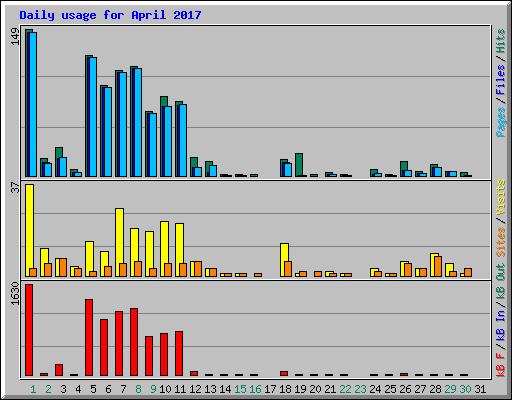Image resolution: width=512 pixels, height=400 pixels.
Task: Click the day 19 green hits bar
Action: click(x=299, y=165)
